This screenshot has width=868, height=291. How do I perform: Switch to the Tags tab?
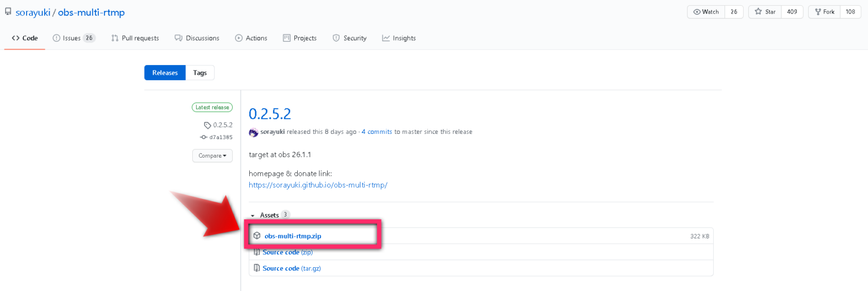point(199,73)
